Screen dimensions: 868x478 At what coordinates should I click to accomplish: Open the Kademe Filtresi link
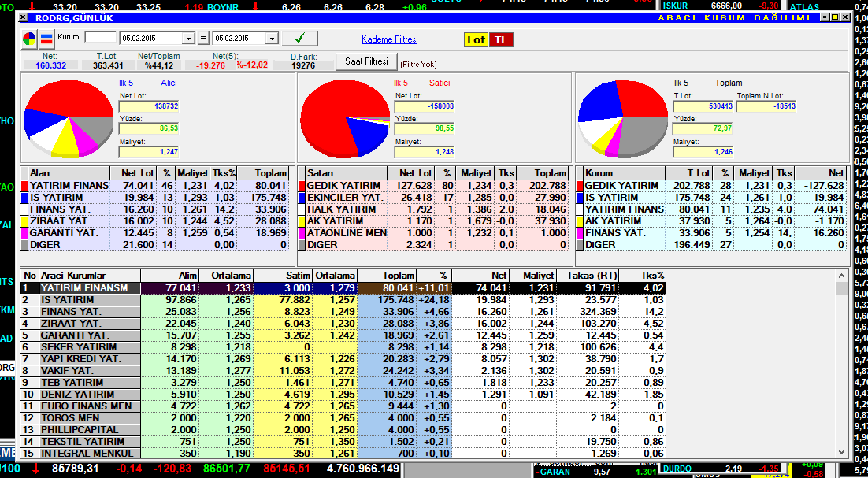pyautogui.click(x=389, y=39)
